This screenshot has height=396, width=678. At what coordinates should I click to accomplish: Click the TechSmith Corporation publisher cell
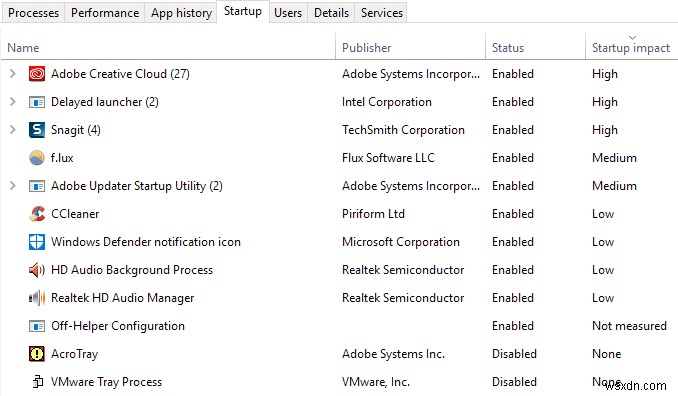pos(403,130)
